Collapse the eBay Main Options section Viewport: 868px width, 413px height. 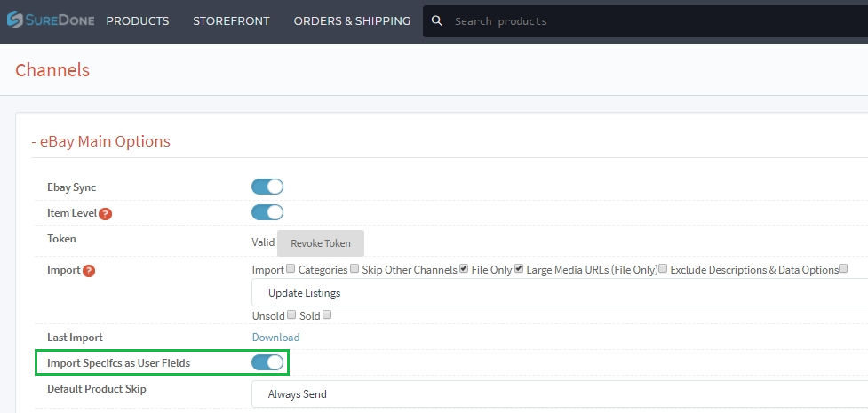[x=100, y=141]
